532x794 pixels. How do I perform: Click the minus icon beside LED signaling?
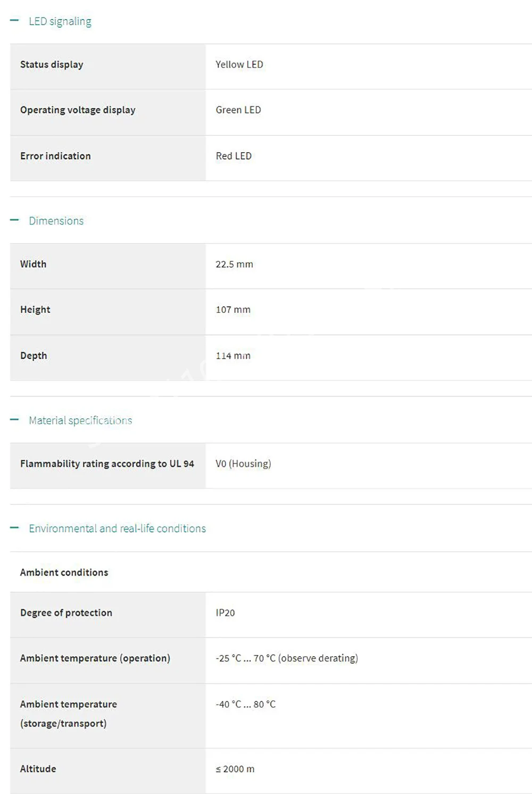14,21
